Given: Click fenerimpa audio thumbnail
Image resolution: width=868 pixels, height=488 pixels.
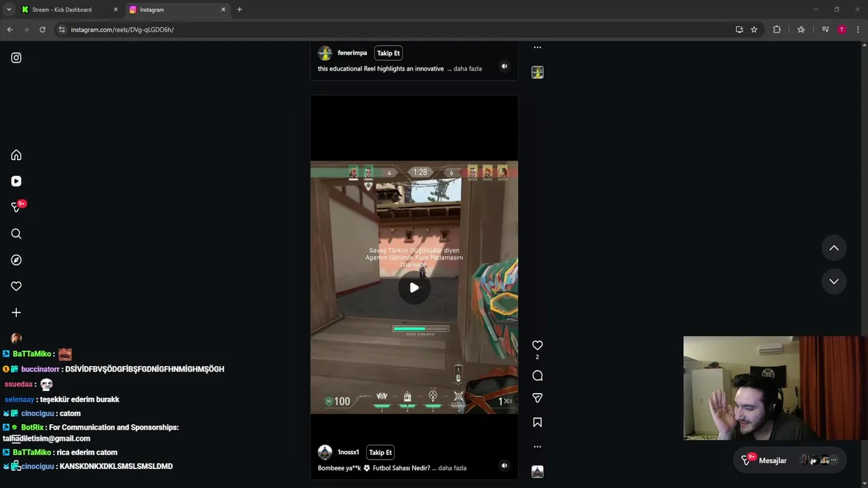Looking at the screenshot, I should (537, 73).
